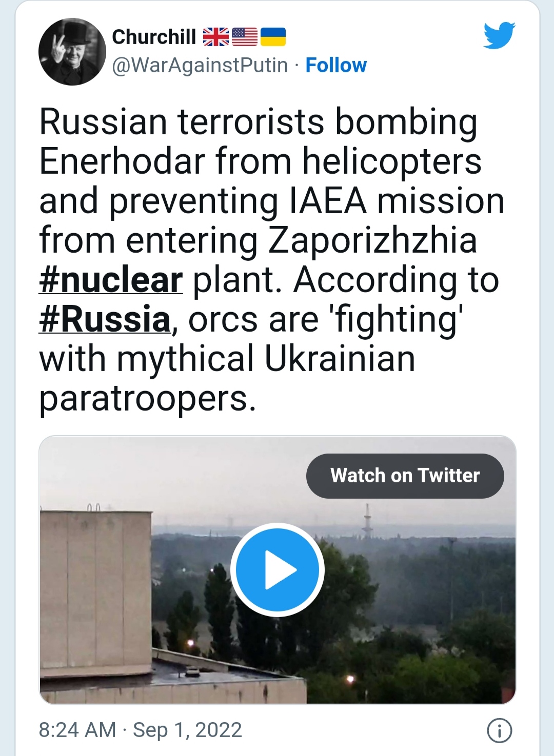Open the #Russia hashtag

coord(105,320)
